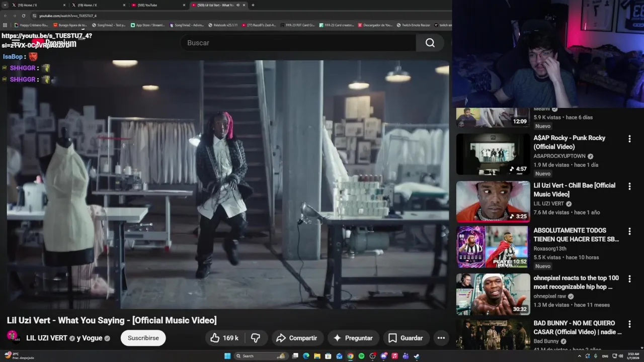
Task: Open the BAD BUNNY NO ME QUIERO CASAR thumbnail
Action: pyautogui.click(x=493, y=334)
